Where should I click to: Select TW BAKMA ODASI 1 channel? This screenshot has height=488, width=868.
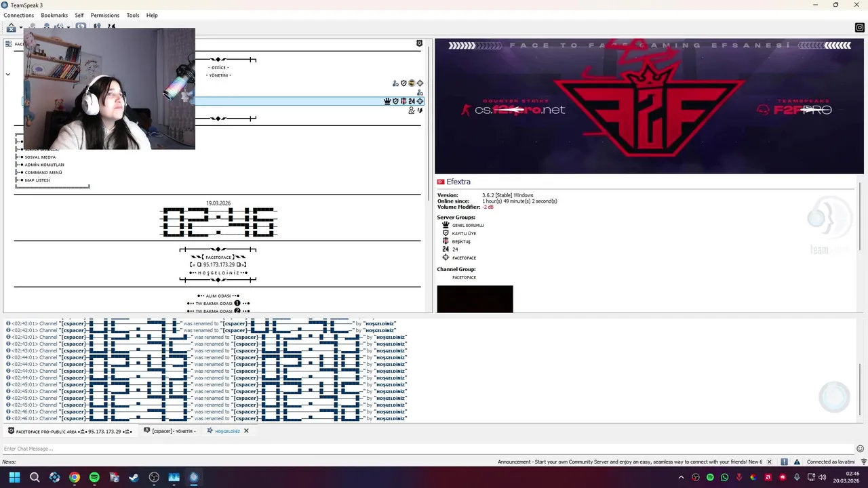pos(218,304)
